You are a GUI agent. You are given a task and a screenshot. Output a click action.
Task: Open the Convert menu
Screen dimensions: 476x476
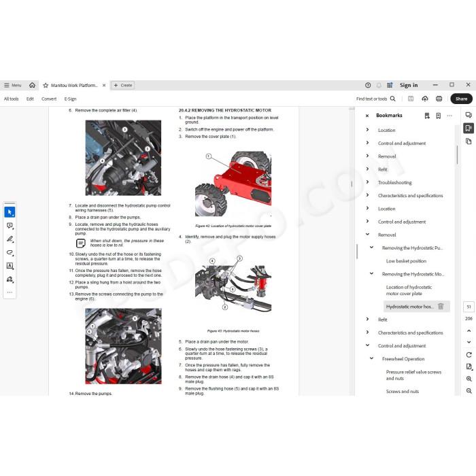point(49,99)
